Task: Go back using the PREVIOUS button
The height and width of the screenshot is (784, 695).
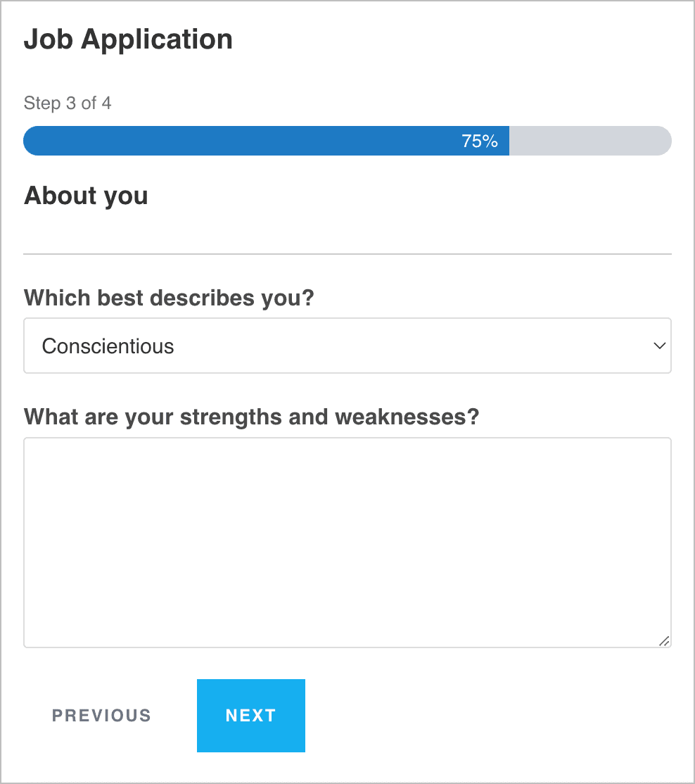Action: 101,715
